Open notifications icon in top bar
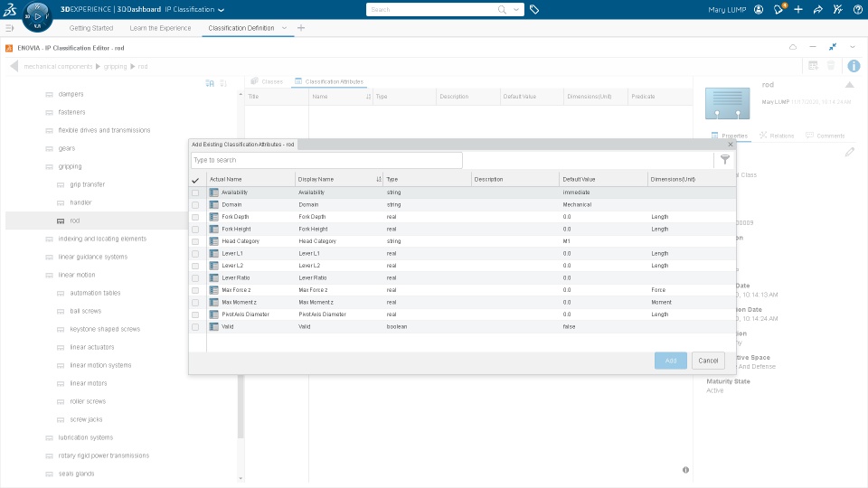 tap(779, 9)
